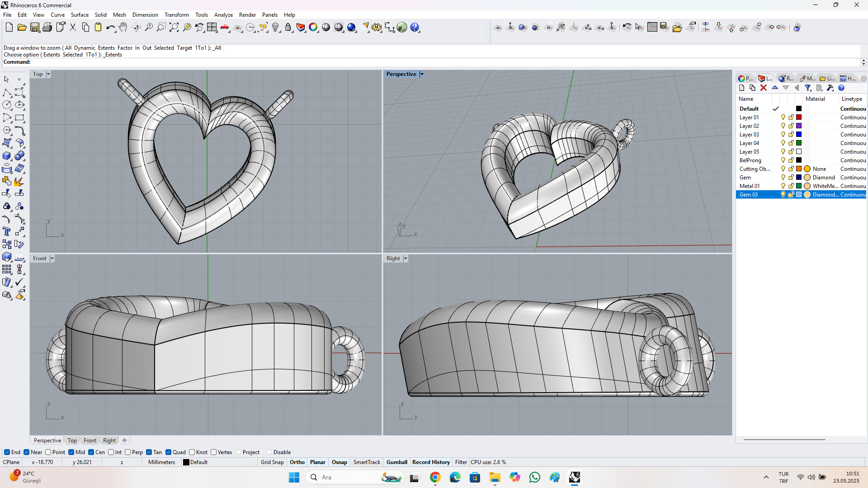Click the Save diskette icon
The image size is (868, 488).
(x=34, y=28)
